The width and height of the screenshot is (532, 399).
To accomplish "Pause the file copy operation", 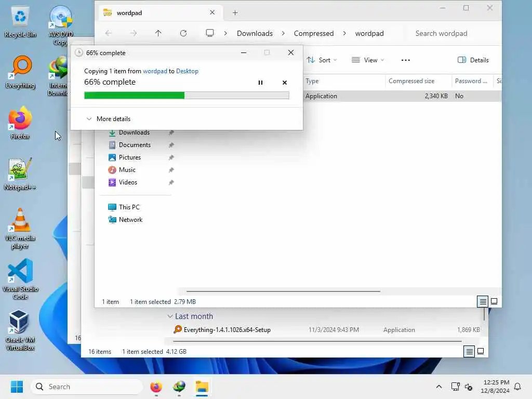I will click(260, 83).
